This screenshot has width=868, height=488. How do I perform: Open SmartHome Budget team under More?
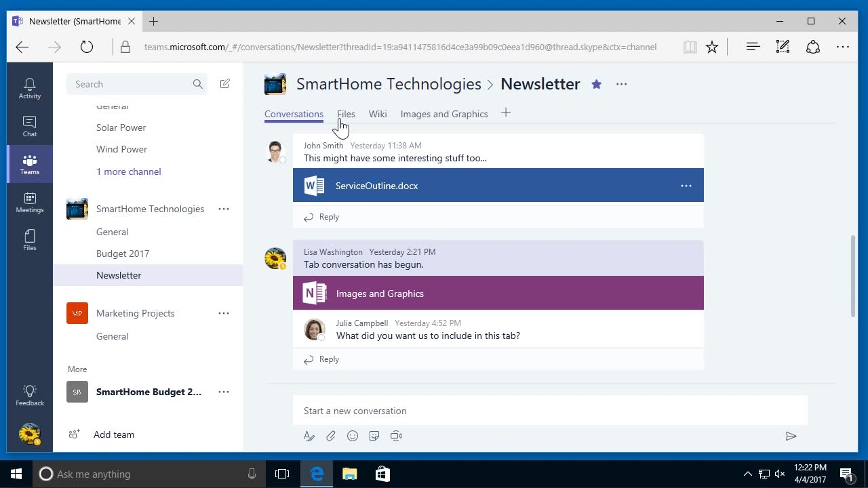(x=149, y=392)
